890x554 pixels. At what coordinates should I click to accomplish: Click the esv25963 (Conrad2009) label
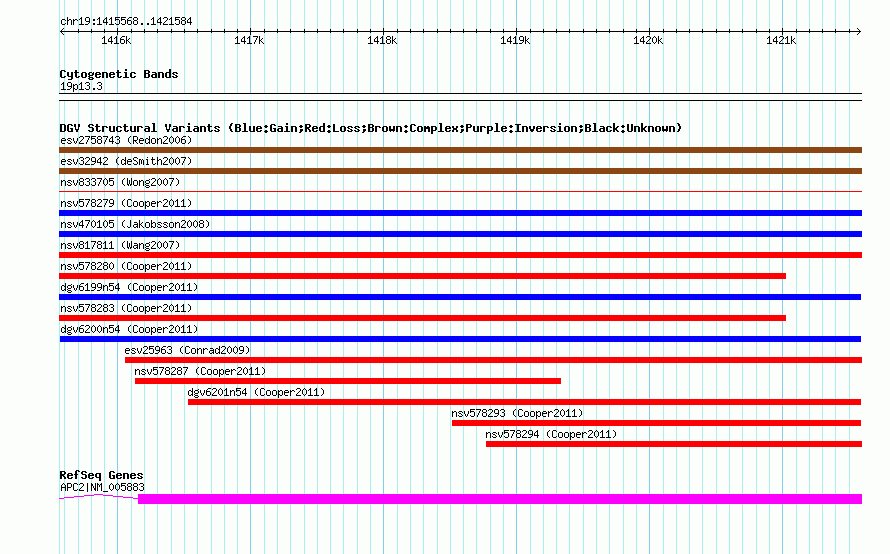[x=187, y=350]
